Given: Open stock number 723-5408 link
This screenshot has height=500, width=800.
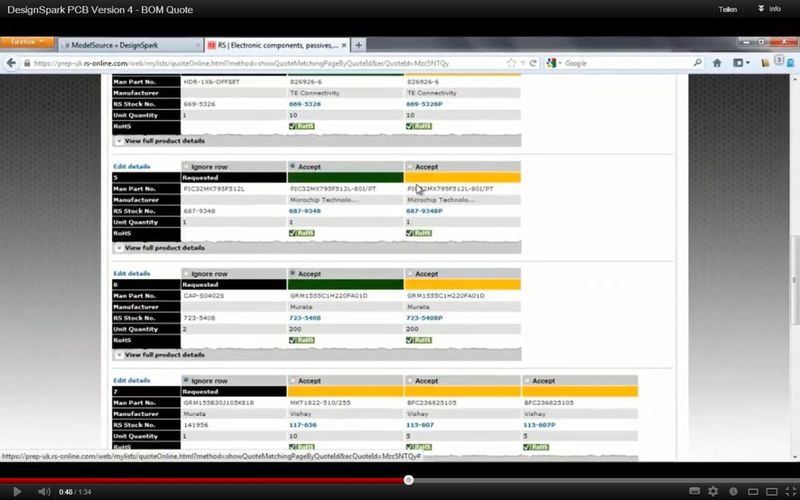Looking at the screenshot, I should [x=305, y=318].
